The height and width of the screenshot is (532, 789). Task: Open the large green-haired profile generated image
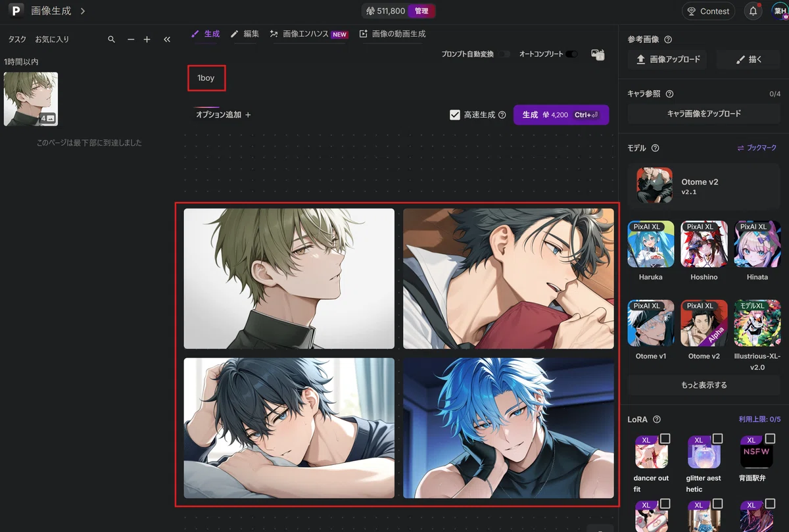tap(289, 279)
